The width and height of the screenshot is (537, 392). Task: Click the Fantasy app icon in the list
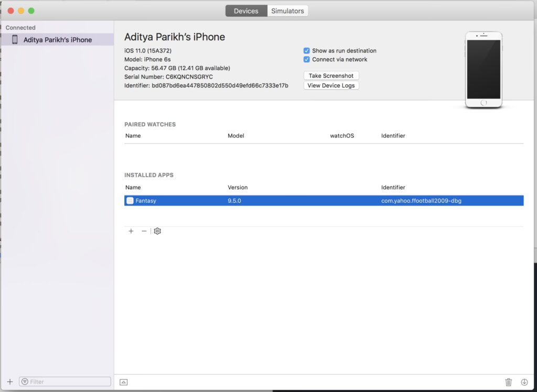pyautogui.click(x=130, y=201)
